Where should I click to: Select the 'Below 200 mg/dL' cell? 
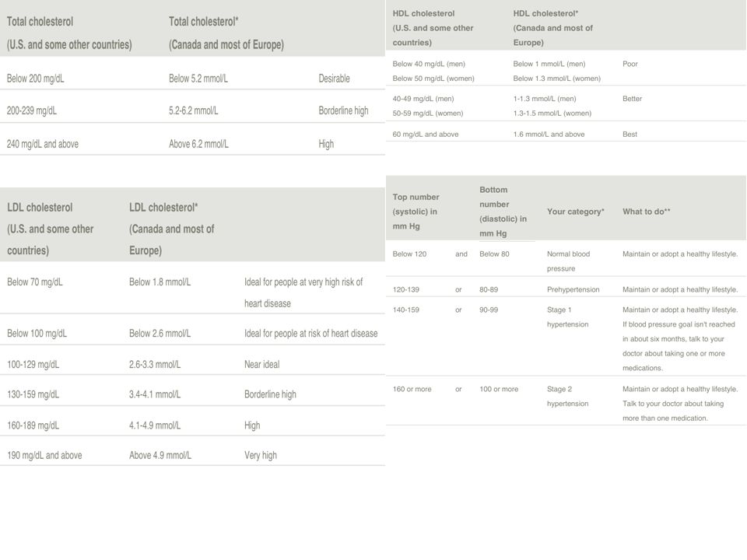(35, 79)
